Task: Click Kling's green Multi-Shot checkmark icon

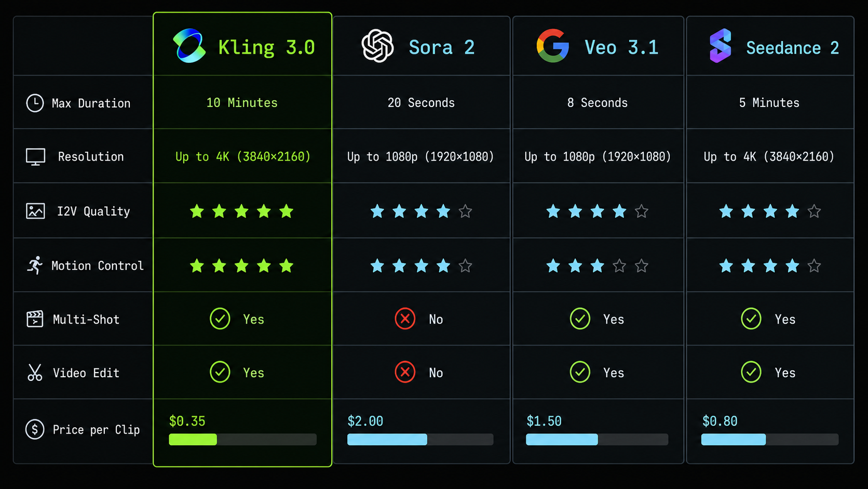Action: [x=220, y=319]
